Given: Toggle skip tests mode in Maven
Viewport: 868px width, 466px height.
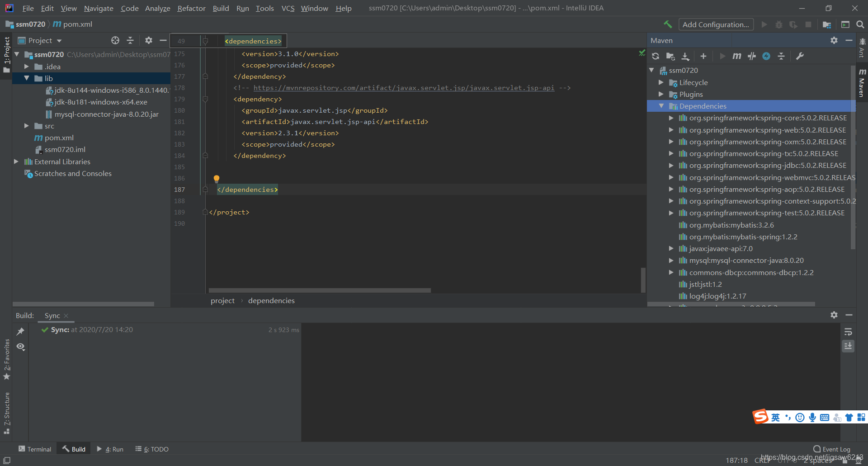Looking at the screenshot, I should tap(766, 56).
